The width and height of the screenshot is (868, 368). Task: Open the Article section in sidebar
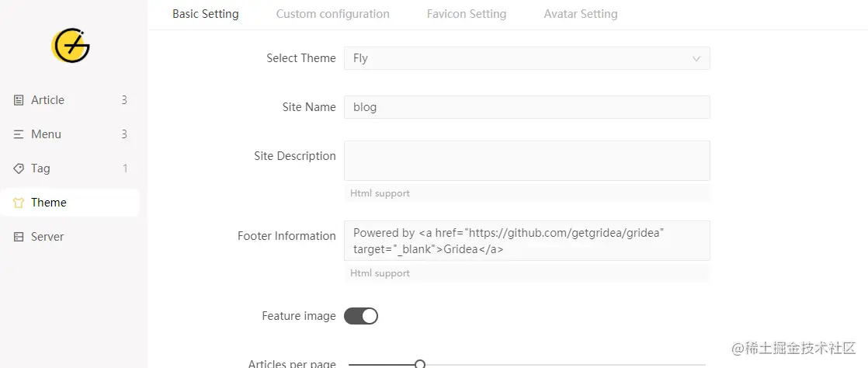point(47,100)
